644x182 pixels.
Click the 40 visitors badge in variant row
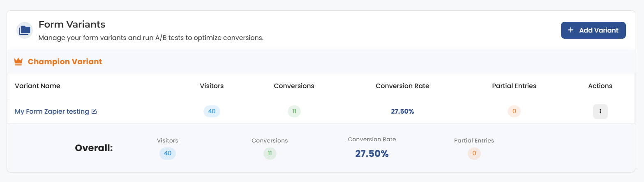click(x=212, y=111)
